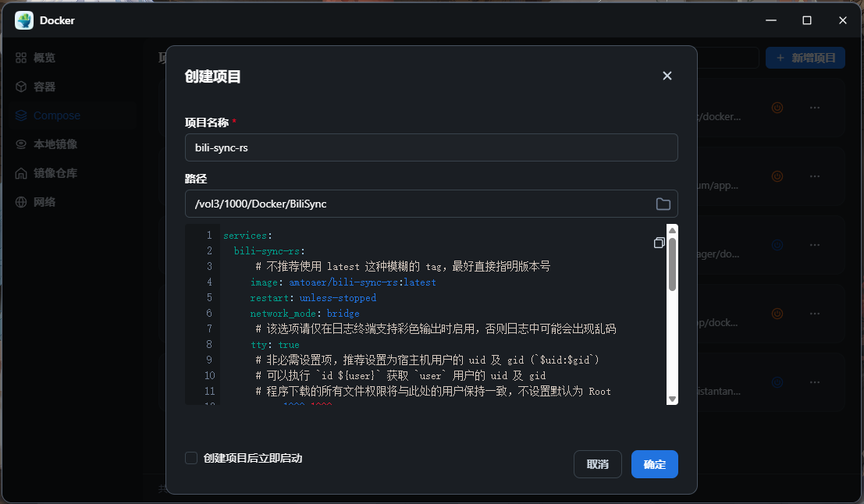This screenshot has height=504, width=864.
Task: Click the 容器 cube icon in the sidebar
Action: [21, 87]
